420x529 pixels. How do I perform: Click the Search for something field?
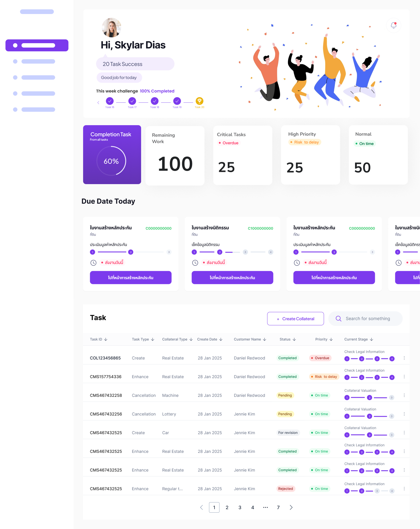365,319
